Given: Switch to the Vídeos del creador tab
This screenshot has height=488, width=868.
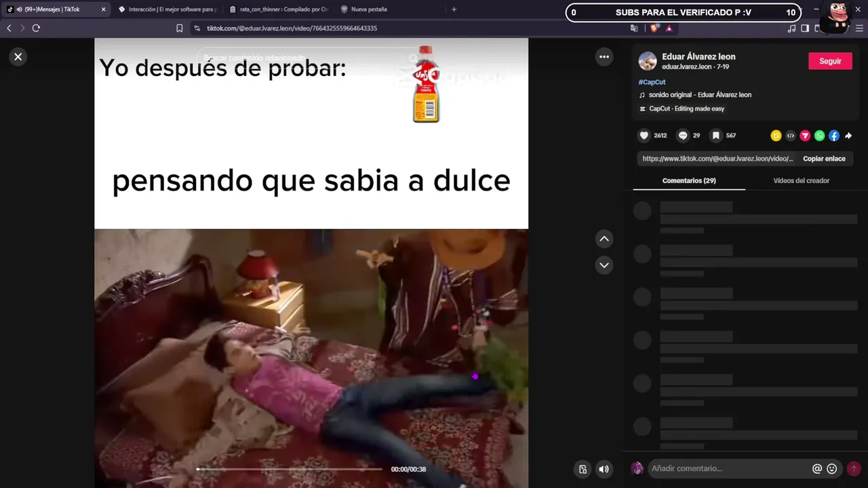Looking at the screenshot, I should (802, 181).
